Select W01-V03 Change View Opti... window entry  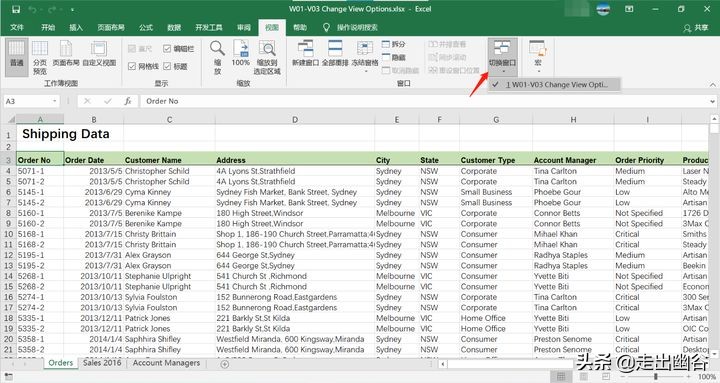[554, 84]
